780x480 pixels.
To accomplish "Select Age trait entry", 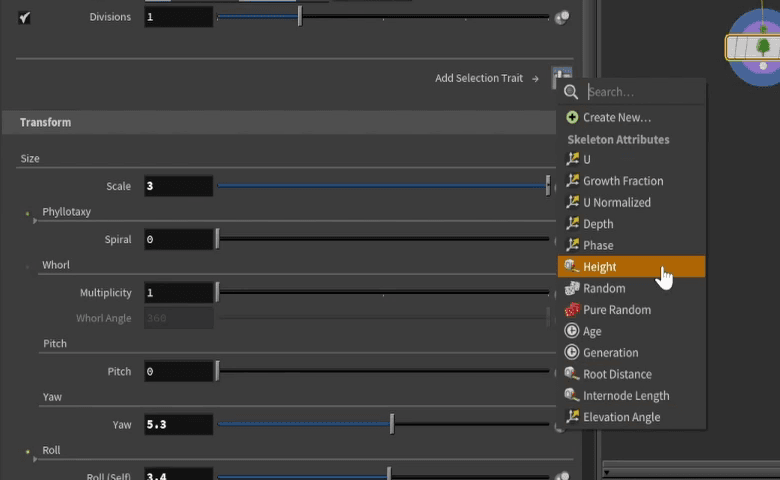I will point(631,331).
